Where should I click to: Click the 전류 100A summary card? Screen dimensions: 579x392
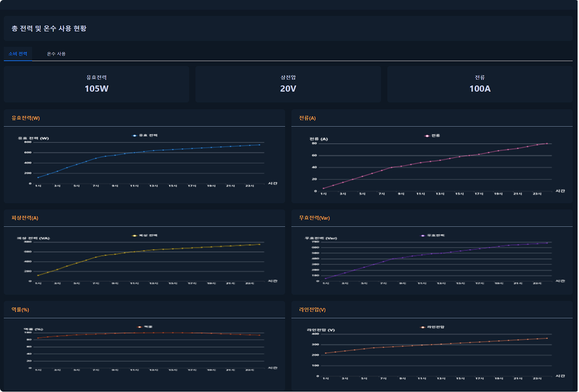tap(480, 84)
